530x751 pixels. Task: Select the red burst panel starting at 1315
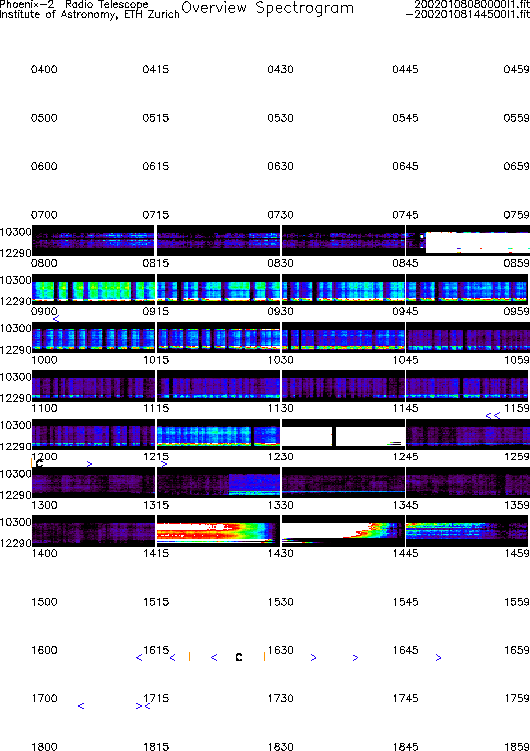tap(218, 531)
